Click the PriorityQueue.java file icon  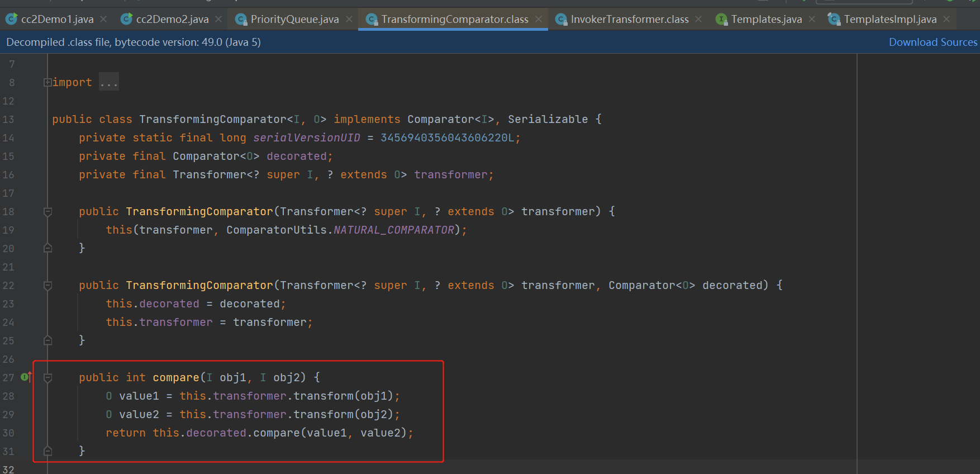tap(241, 20)
